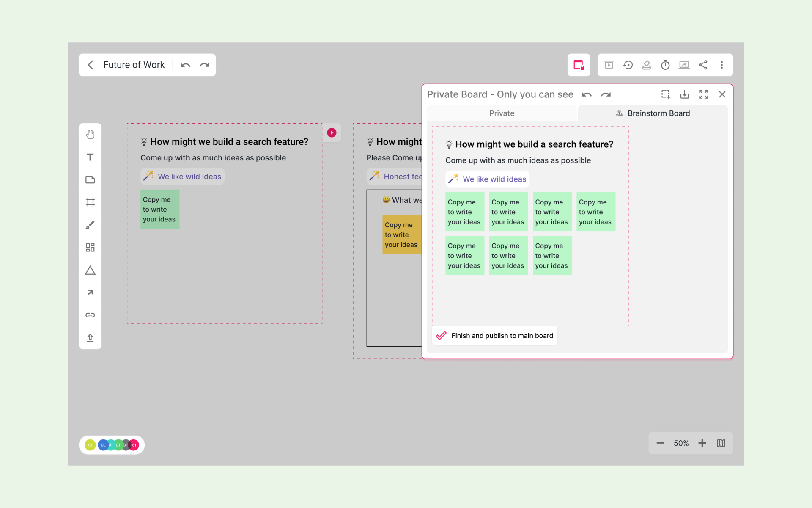Image resolution: width=812 pixels, height=508 pixels.
Task: Open the three-dot more options menu
Action: [x=721, y=65]
